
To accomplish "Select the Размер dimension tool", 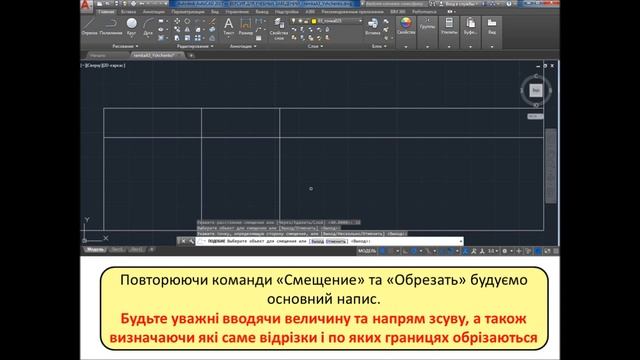I will pyautogui.click(x=246, y=26).
